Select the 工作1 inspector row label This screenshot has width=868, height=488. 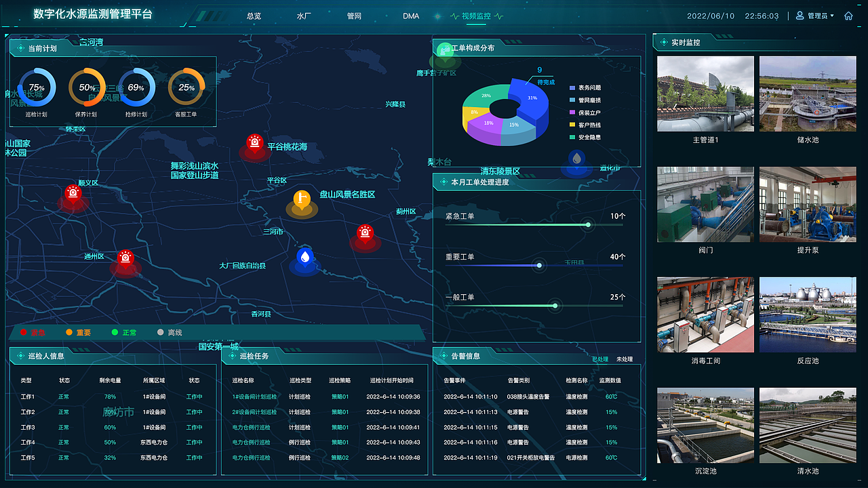27,396
